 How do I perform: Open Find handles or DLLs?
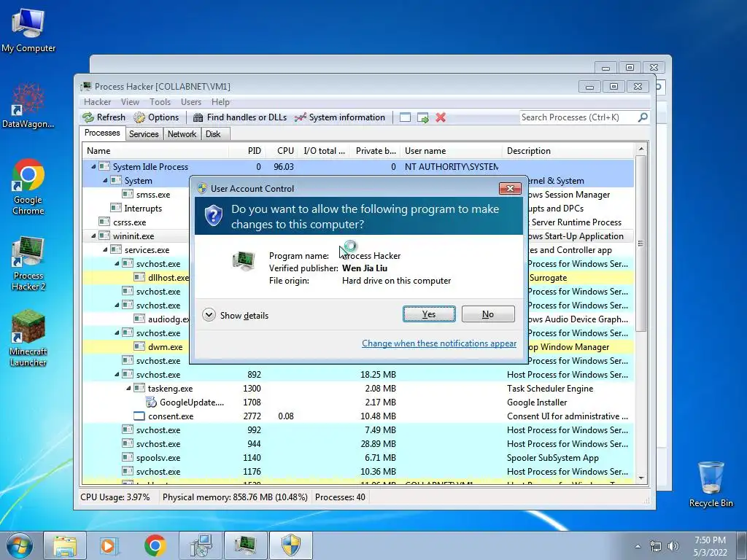pos(239,117)
